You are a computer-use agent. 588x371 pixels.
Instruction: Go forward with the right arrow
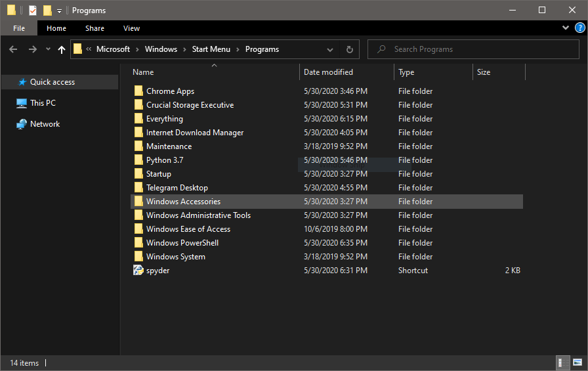click(33, 49)
